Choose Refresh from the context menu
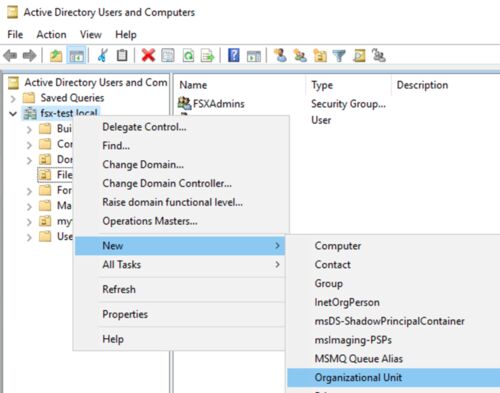This screenshot has height=393, width=500. pyautogui.click(x=180, y=289)
